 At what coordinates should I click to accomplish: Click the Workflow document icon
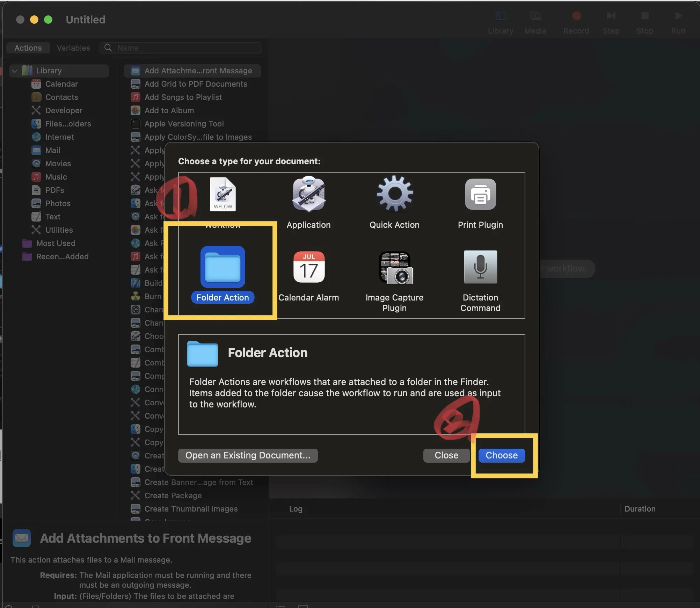223,194
